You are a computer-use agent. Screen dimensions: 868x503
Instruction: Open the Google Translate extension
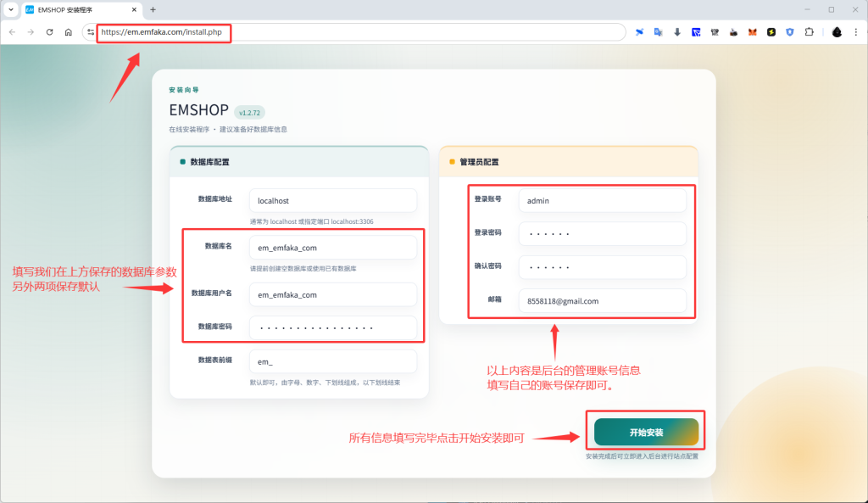click(658, 31)
